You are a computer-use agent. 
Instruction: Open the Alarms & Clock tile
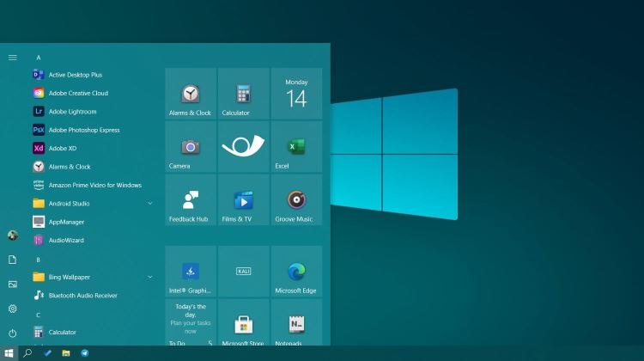191,94
